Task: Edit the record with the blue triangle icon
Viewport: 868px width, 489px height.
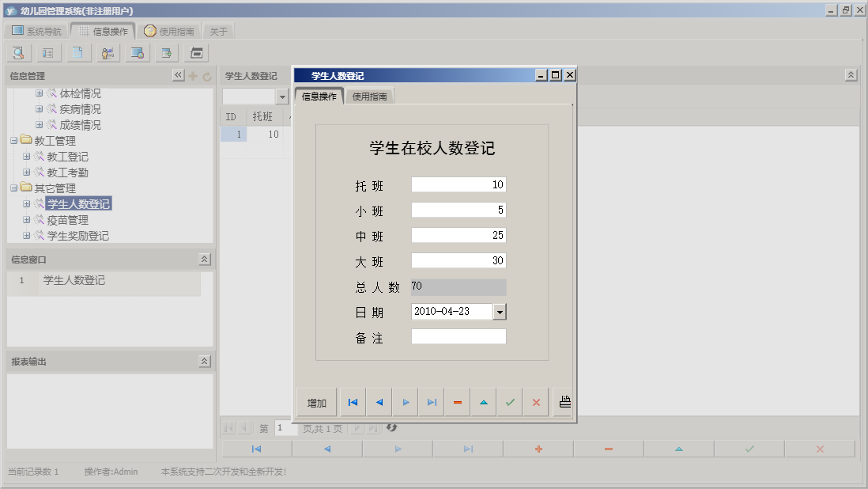Action: (483, 402)
